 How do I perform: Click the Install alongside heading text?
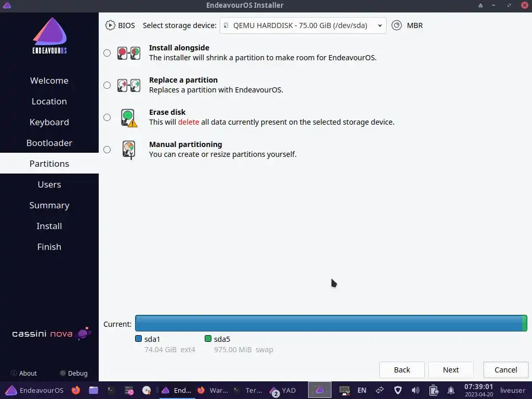[179, 48]
